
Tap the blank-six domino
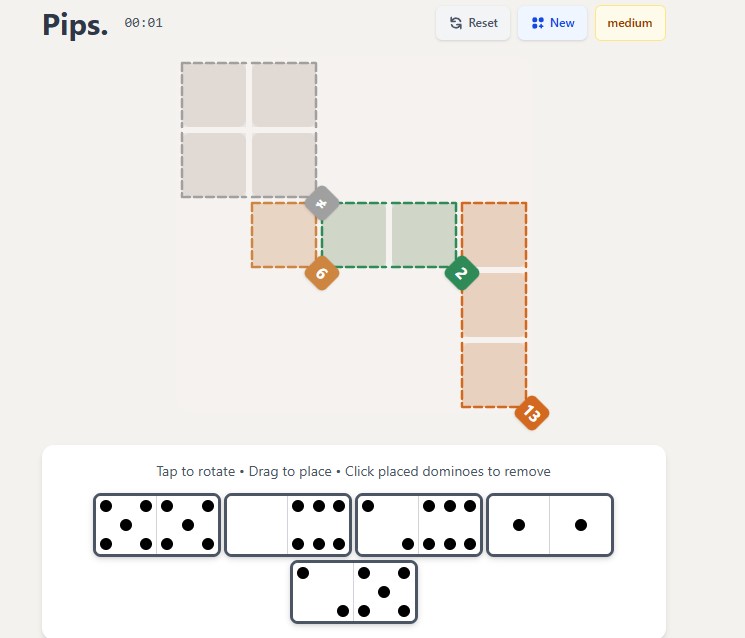[288, 525]
